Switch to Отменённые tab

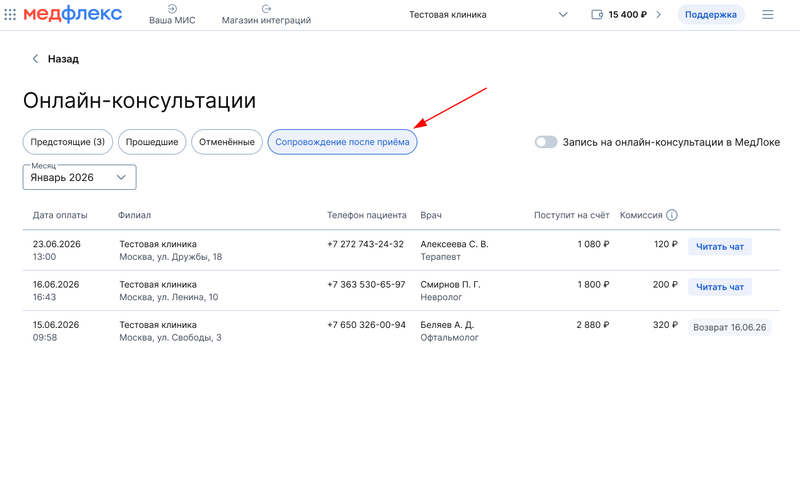point(227,142)
